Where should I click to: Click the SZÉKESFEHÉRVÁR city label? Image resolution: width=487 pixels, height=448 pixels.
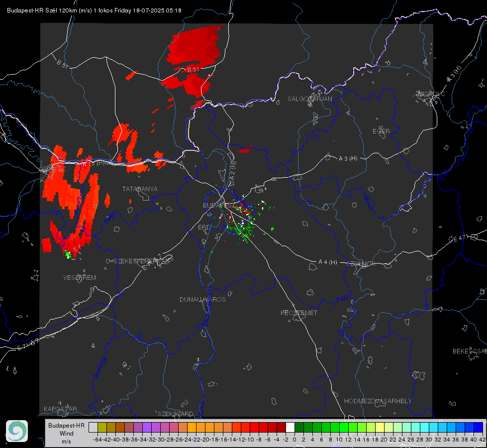tap(142, 261)
